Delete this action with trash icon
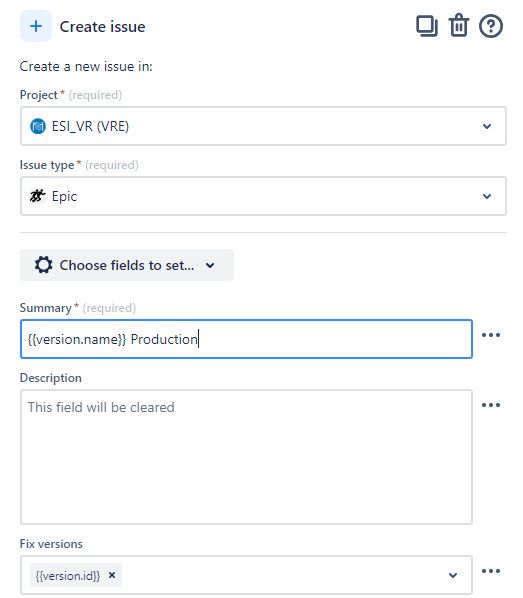This screenshot has width=523, height=598. [x=459, y=26]
